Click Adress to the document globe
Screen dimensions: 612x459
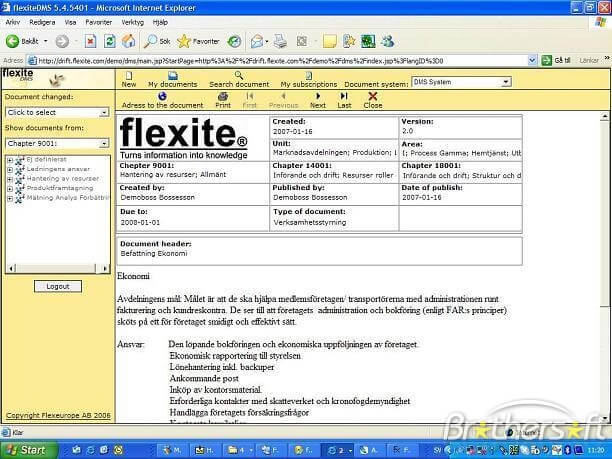tap(162, 100)
